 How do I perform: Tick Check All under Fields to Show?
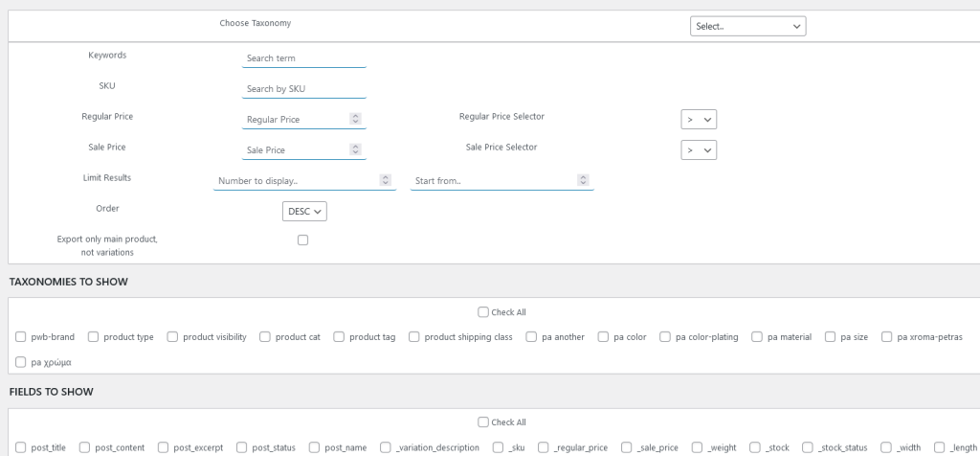coord(483,422)
